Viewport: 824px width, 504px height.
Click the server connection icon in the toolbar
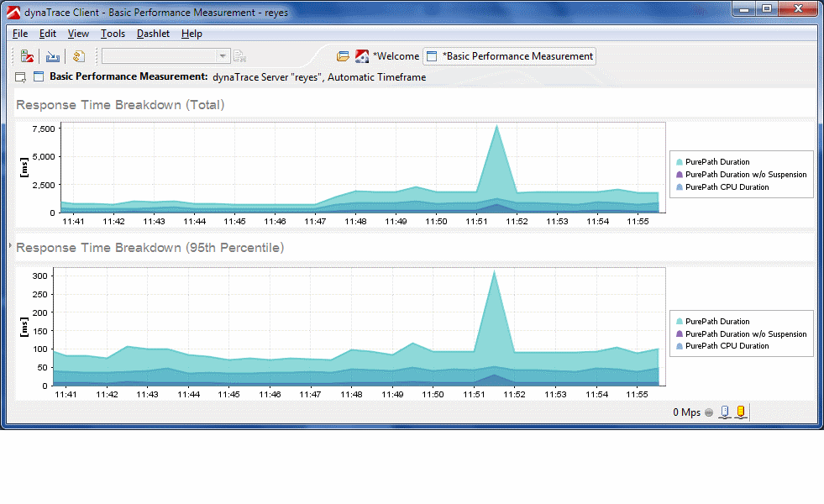click(28, 56)
